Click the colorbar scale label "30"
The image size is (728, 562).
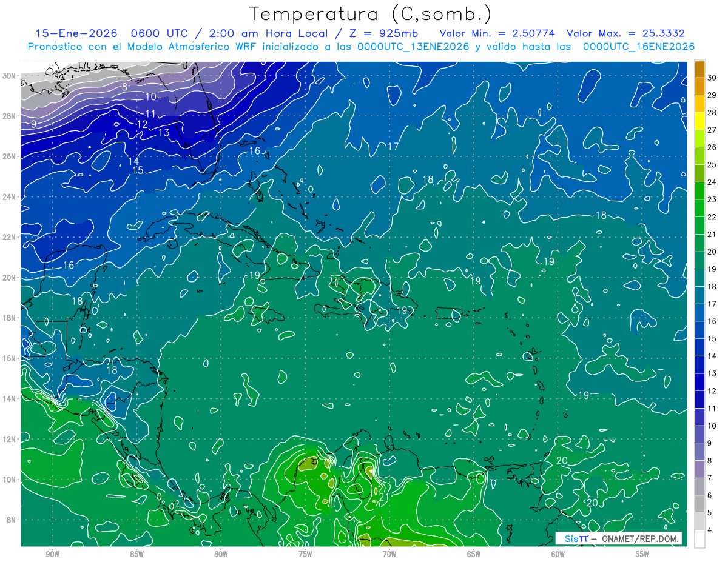click(x=712, y=78)
